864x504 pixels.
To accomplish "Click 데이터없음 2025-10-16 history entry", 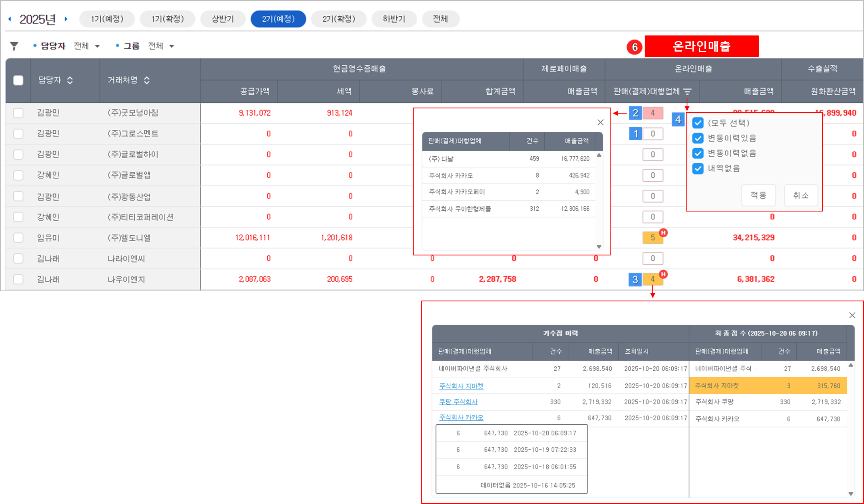I will coord(512,485).
